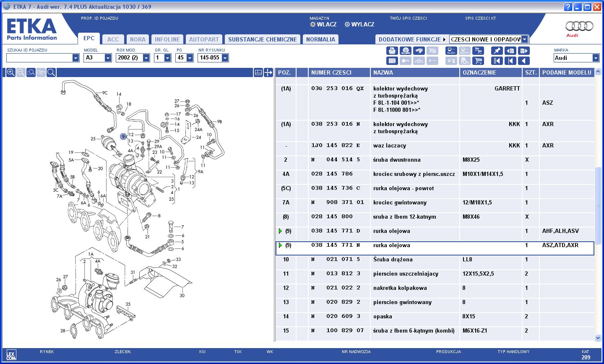Toggle the split panel layout icon
The height and width of the screenshot is (364, 604).
click(258, 72)
